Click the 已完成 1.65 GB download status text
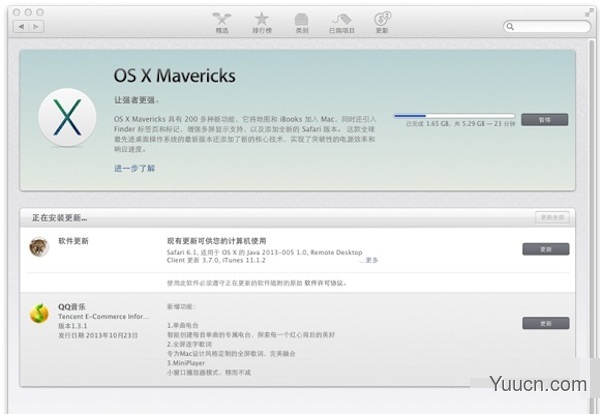The height and width of the screenshot is (414, 600). 460,124
